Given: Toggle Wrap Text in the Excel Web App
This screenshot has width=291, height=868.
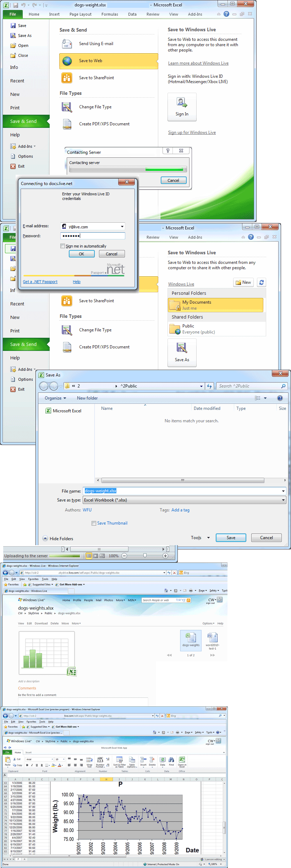Looking at the screenshot, I should [89, 762].
